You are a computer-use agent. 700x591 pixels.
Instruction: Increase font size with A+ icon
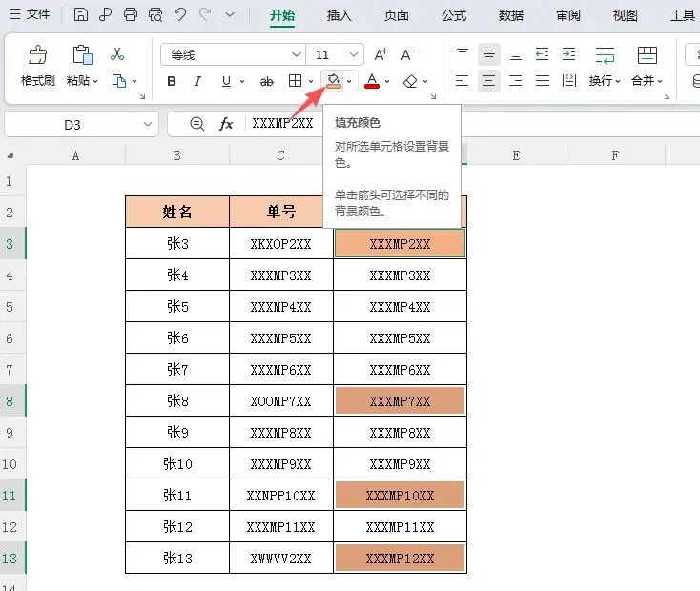click(x=381, y=54)
